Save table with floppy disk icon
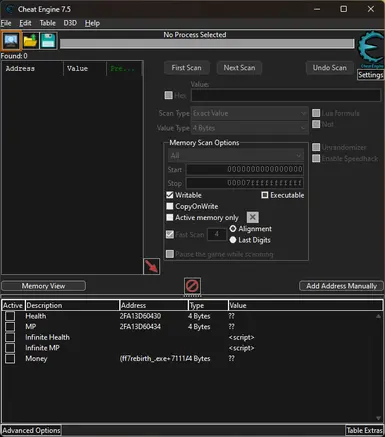Image resolution: width=385 pixels, height=437 pixels. pyautogui.click(x=48, y=41)
